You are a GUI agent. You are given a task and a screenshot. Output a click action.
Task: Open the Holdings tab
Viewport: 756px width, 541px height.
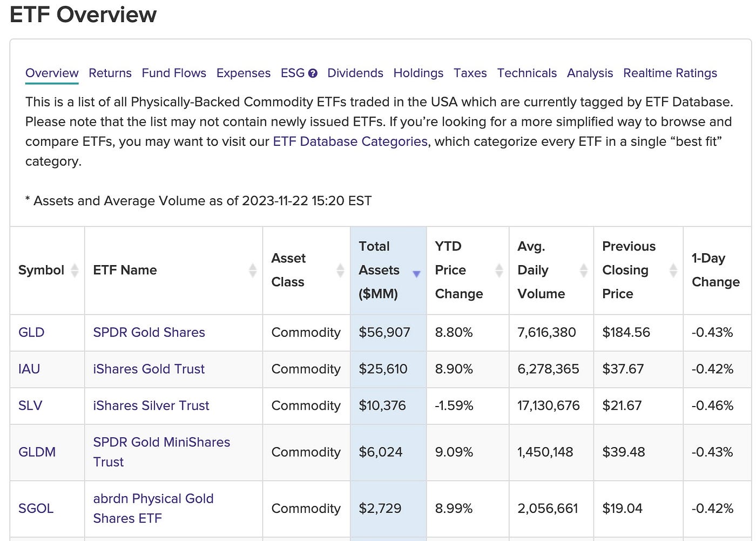pos(418,73)
